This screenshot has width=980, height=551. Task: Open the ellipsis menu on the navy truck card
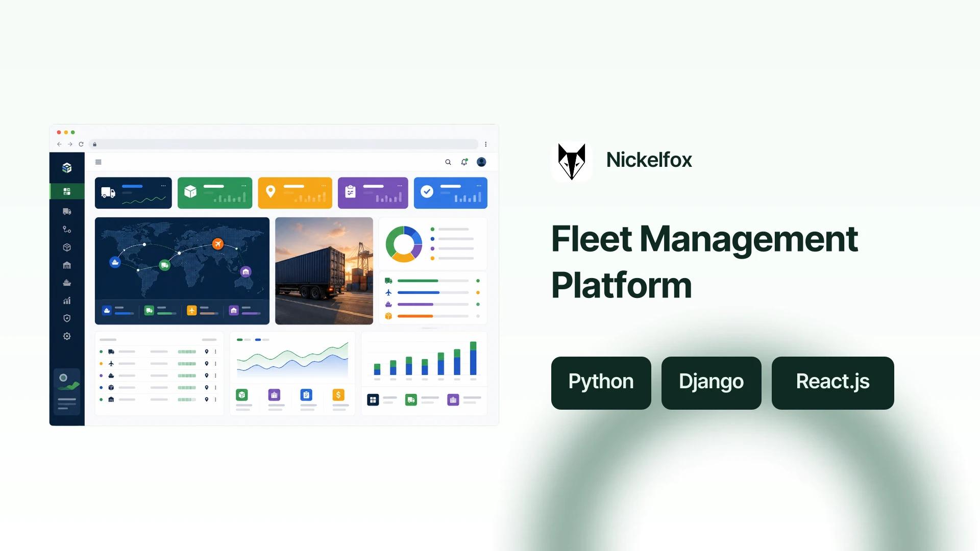coord(163,186)
